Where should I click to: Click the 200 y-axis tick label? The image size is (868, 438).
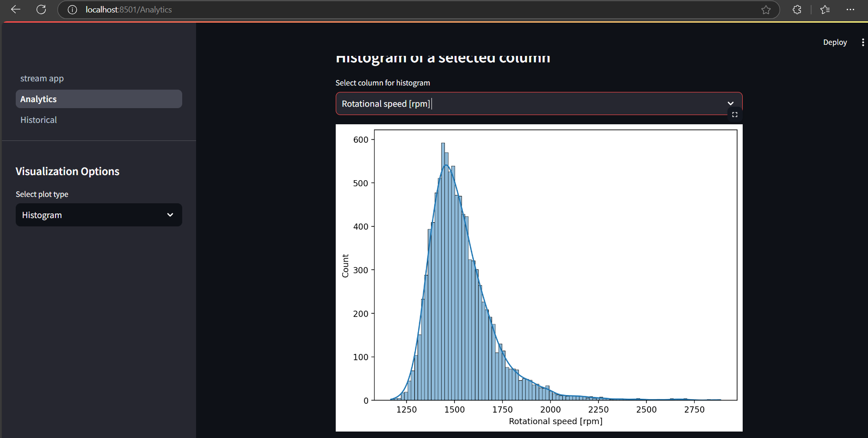pyautogui.click(x=361, y=314)
